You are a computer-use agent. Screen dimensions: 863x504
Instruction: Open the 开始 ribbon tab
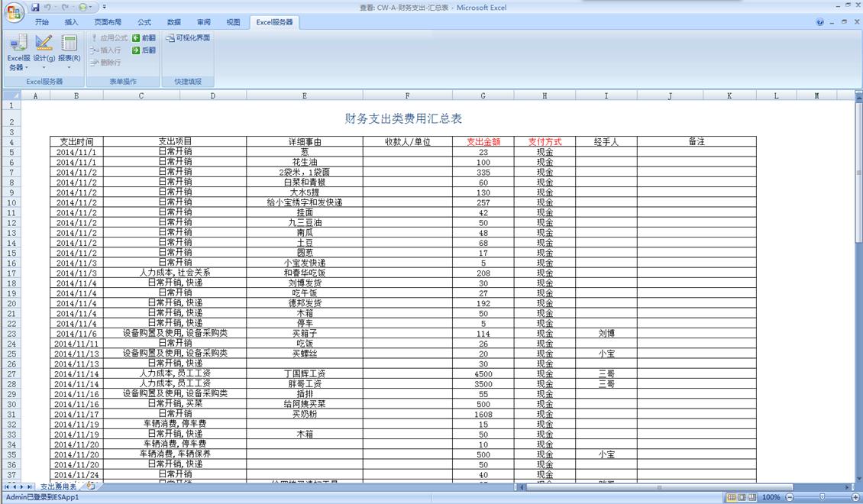tap(42, 22)
